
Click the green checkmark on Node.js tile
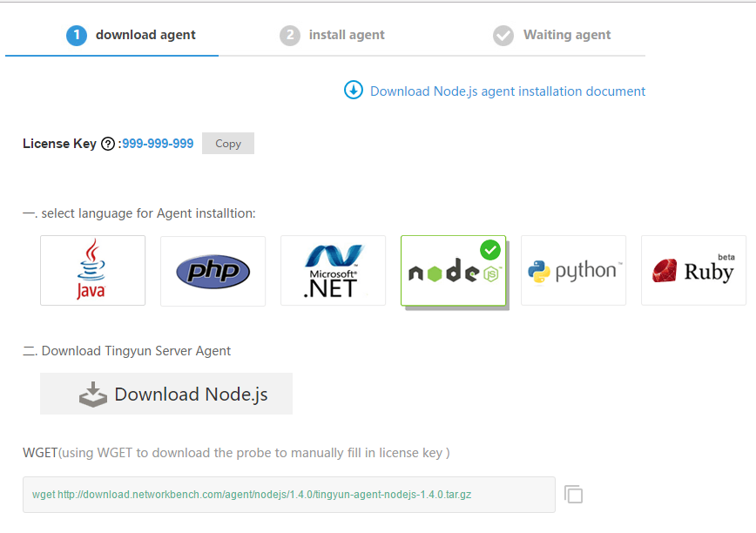point(490,250)
